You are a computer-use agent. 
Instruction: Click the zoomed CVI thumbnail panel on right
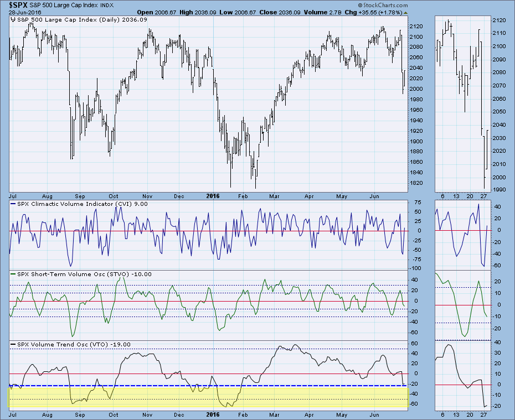[x=461, y=235]
